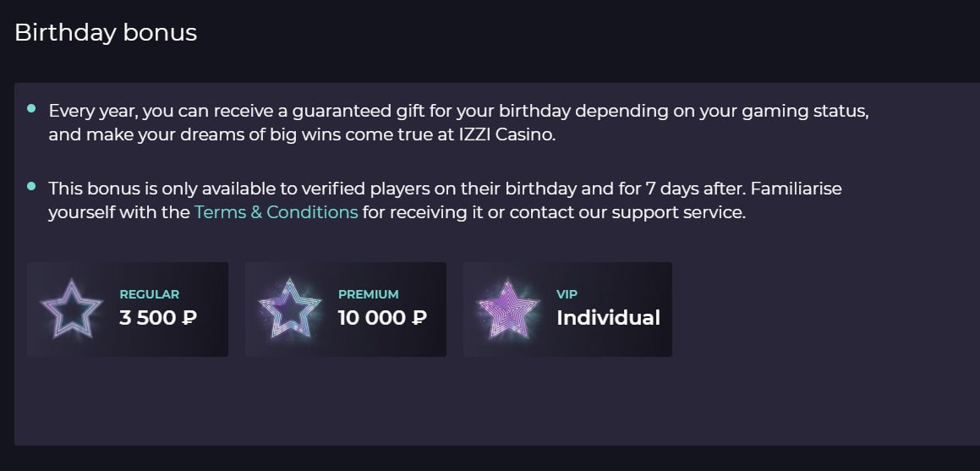Click the Birthday bonus heading
This screenshot has width=980, height=471.
106,33
